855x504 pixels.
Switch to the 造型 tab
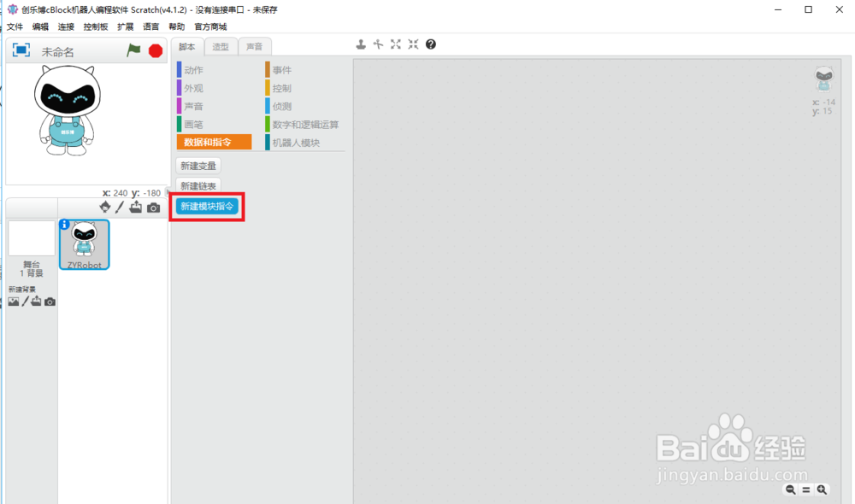click(x=219, y=46)
